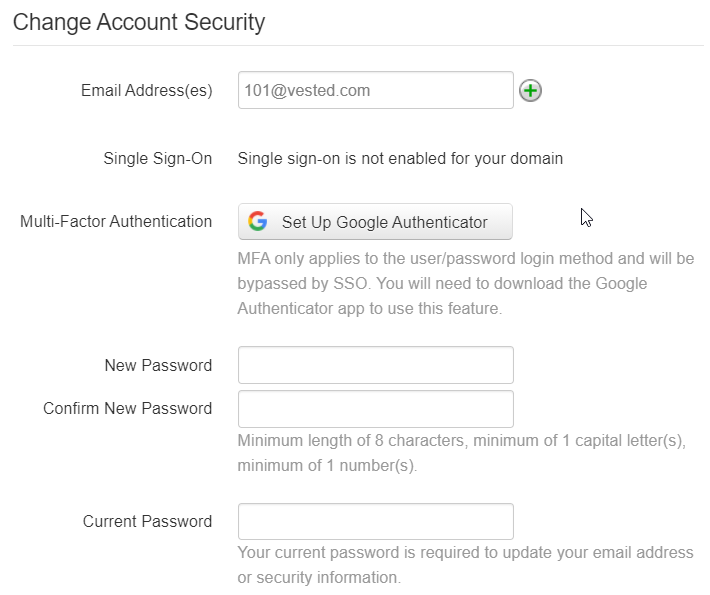This screenshot has width=710, height=595.
Task: Click the 'MFA only applies' note's first line
Action: pos(465,259)
